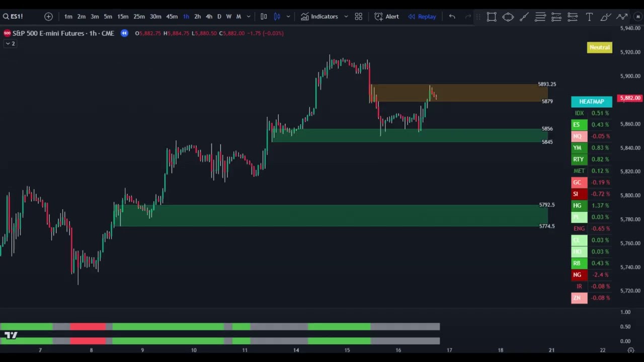Click the 5774.5 zone price label
This screenshot has height=362, width=644.
pos(547,226)
